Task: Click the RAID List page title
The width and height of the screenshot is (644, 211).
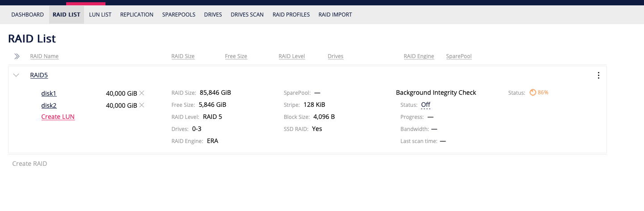Action: point(32,39)
